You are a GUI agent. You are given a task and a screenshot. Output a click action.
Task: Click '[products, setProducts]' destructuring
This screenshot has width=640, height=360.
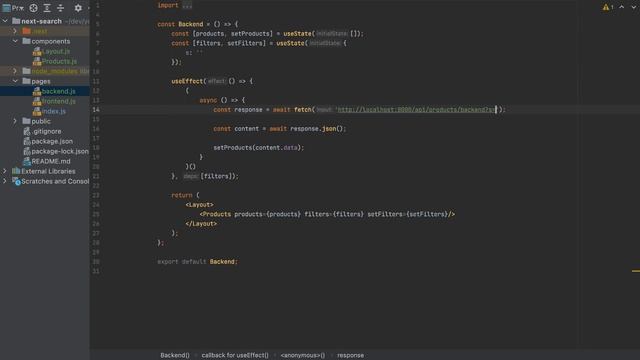[233, 34]
